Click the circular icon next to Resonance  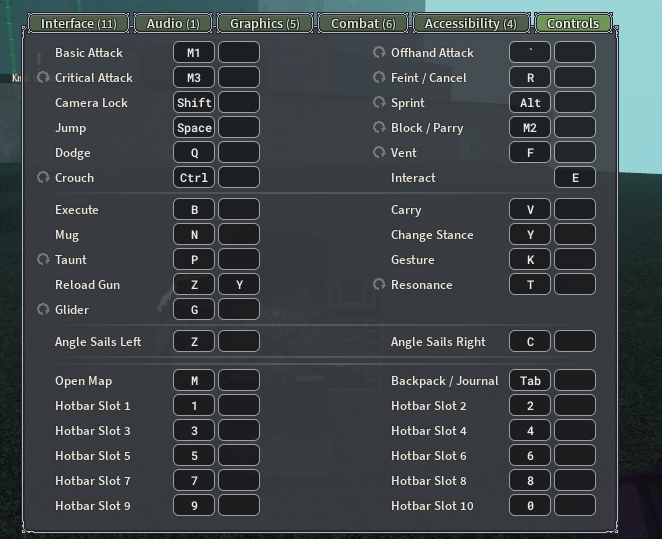(379, 285)
